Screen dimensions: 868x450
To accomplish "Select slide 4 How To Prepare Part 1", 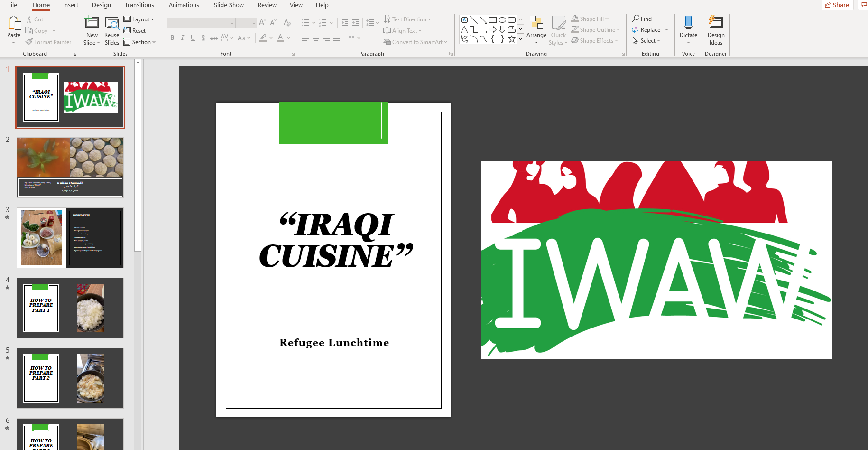I will [70, 308].
